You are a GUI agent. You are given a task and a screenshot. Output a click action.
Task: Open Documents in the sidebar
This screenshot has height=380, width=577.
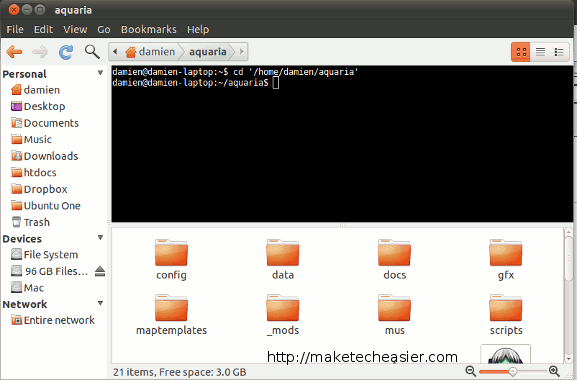pos(45,123)
